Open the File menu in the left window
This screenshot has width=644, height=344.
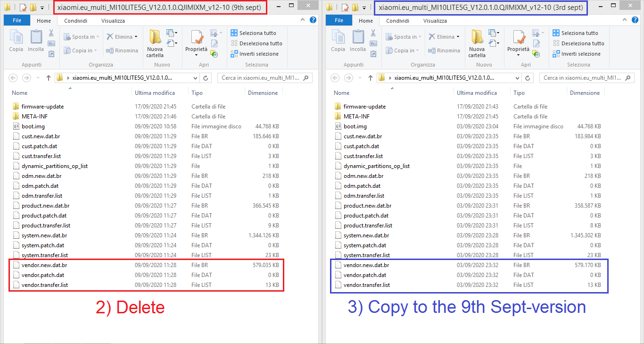coord(17,21)
